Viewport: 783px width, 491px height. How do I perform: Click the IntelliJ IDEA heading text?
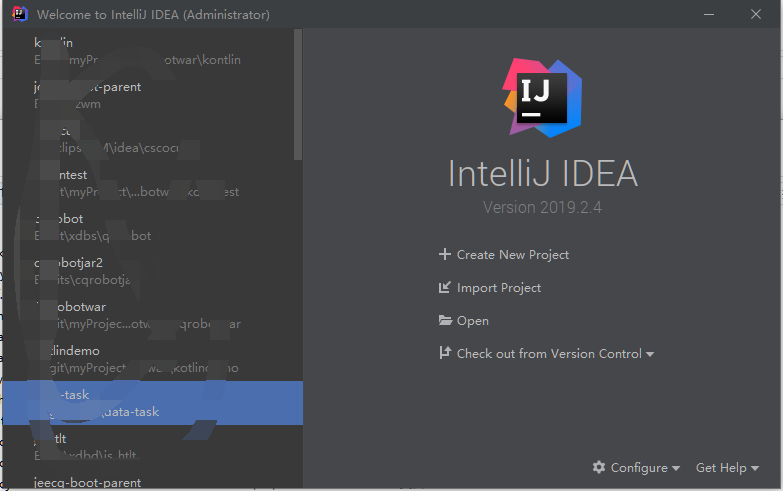[x=543, y=173]
